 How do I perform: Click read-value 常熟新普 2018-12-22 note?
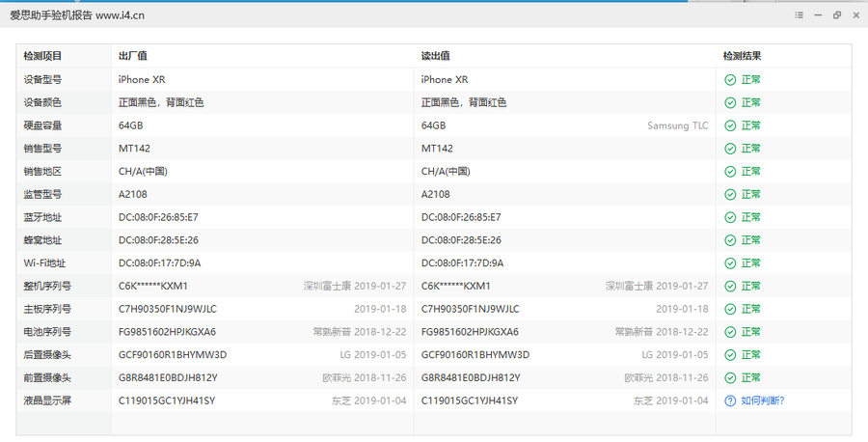[x=662, y=332]
